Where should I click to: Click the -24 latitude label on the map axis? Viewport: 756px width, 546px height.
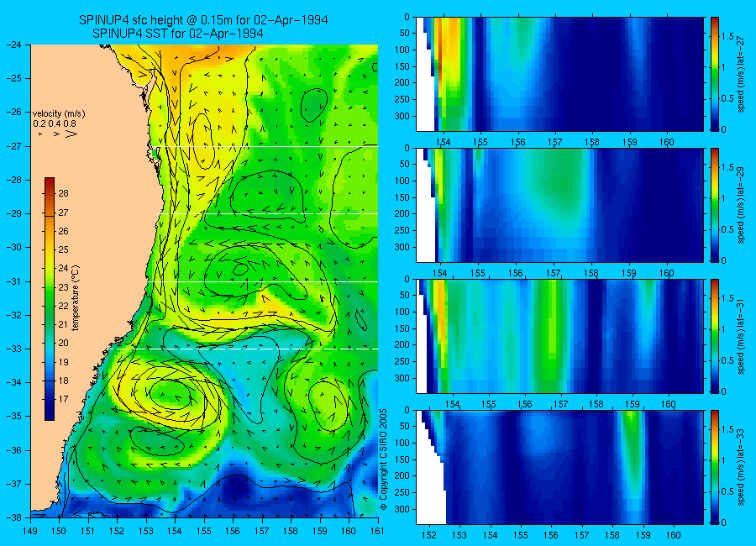coord(14,45)
